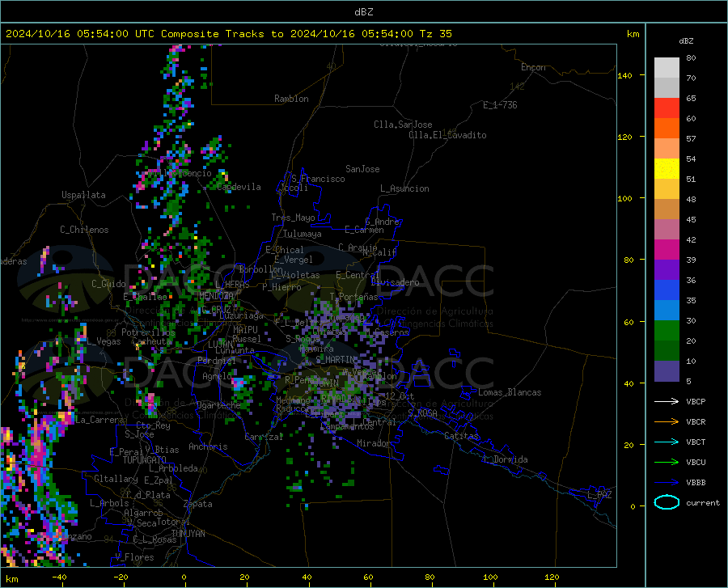The image size is (728, 588).
Task: Click the 65 dBZ red swatch
Action: 667,108
